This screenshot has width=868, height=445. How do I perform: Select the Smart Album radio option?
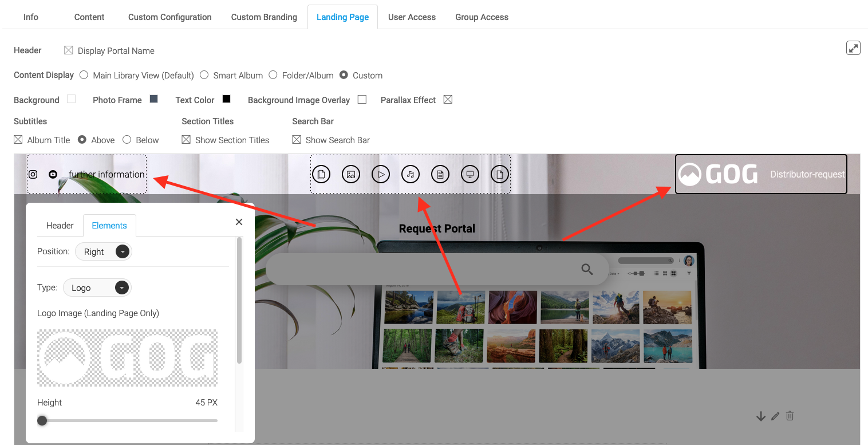204,75
